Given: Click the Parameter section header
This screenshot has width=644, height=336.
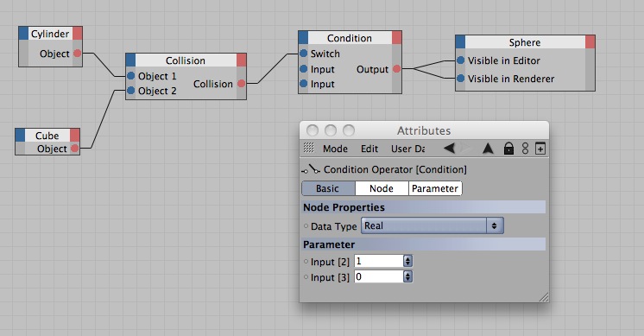Looking at the screenshot, I should click(x=424, y=244).
